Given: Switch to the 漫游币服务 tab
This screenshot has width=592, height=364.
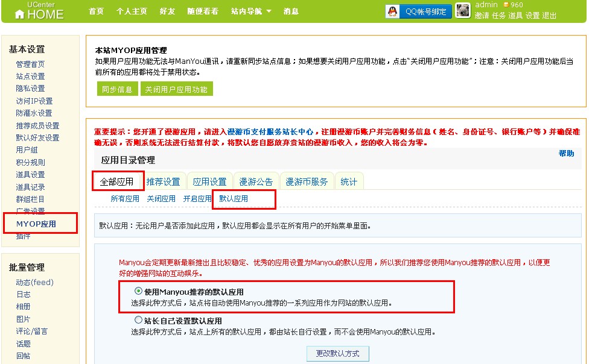Looking at the screenshot, I should click(x=307, y=182).
